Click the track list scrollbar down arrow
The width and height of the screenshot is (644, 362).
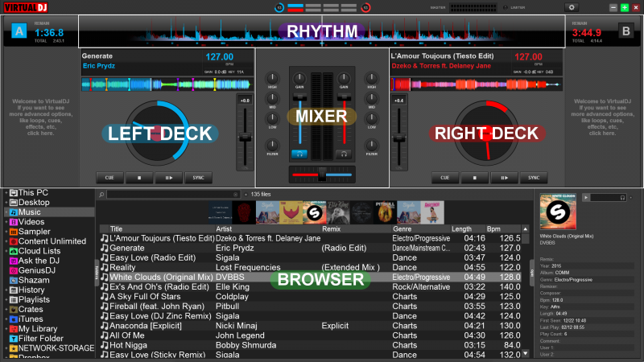[x=526, y=353]
